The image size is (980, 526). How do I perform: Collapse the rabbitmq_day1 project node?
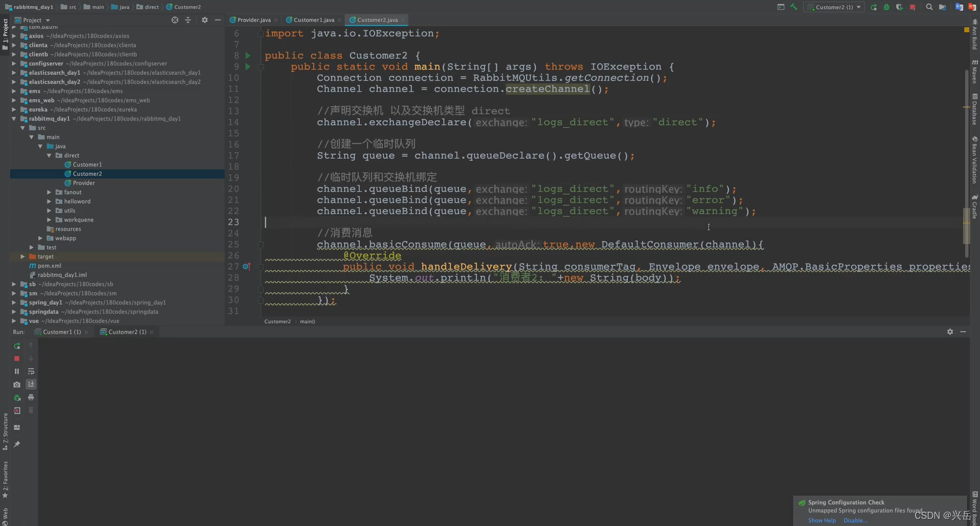pos(14,118)
